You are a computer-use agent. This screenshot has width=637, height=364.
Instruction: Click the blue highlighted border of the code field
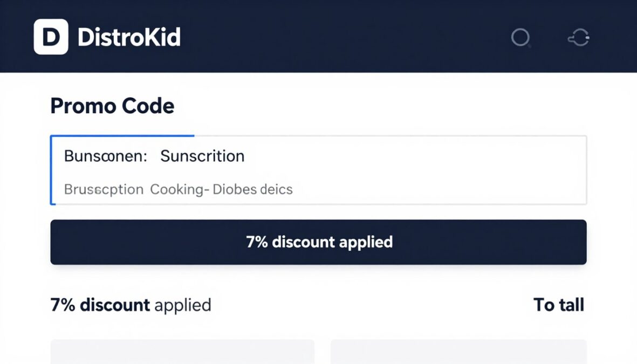pos(52,170)
